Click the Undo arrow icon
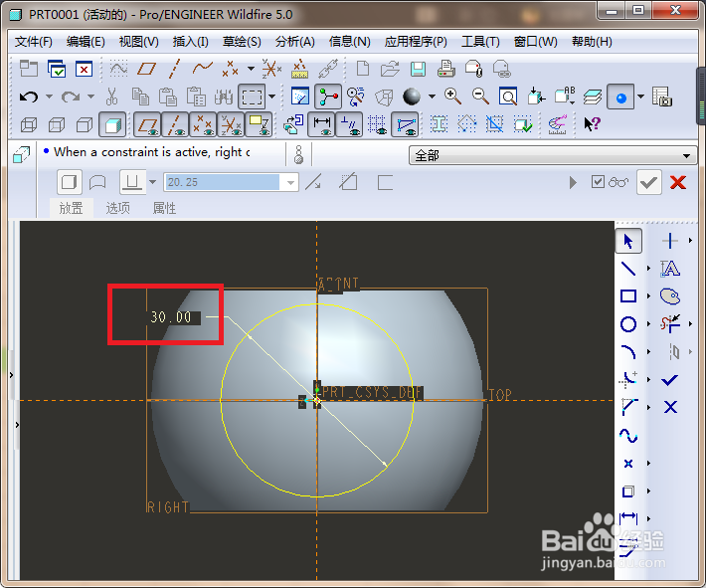This screenshot has width=706, height=588. [29, 97]
